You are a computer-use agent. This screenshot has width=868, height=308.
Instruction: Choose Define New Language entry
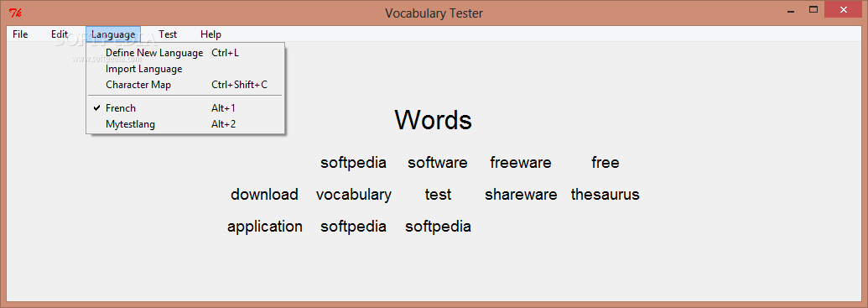coord(185,53)
